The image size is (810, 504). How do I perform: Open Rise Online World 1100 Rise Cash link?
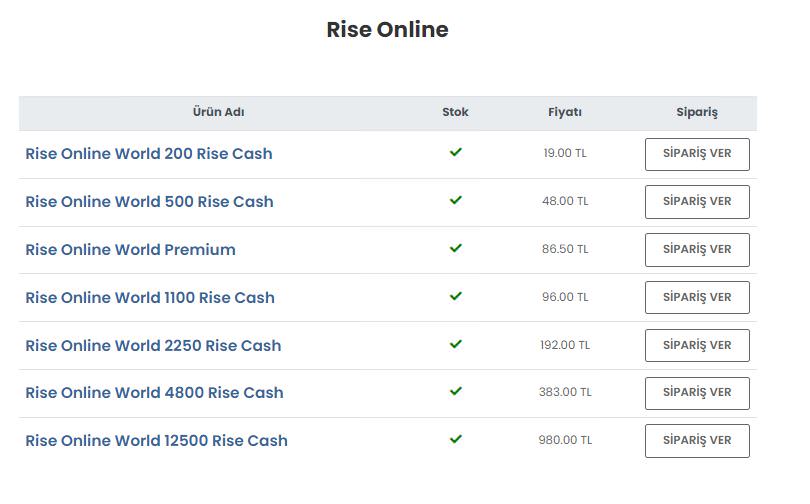point(149,298)
